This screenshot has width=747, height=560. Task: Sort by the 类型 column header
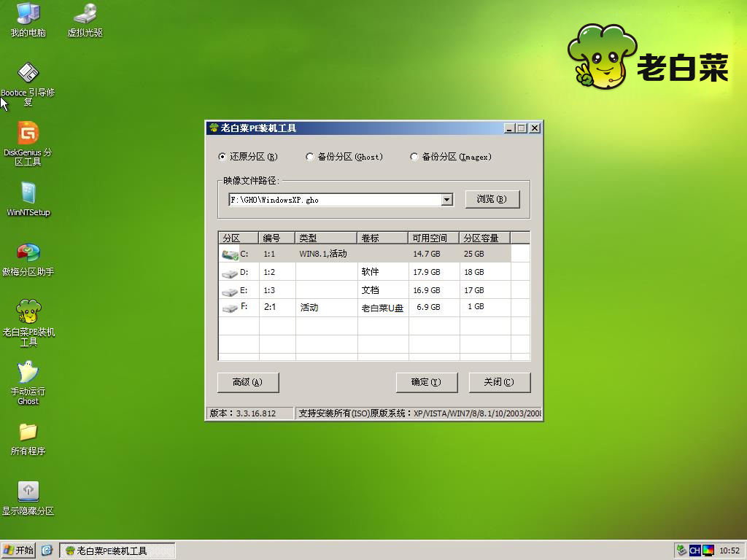click(x=326, y=238)
